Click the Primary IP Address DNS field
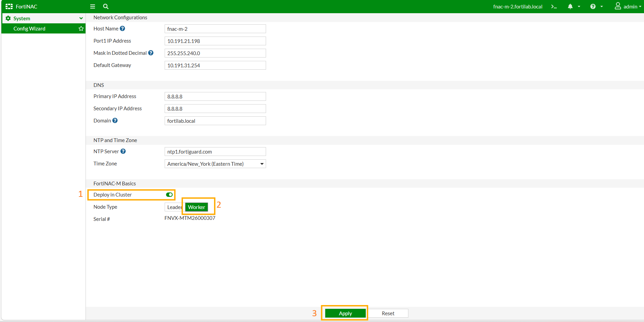The height and width of the screenshot is (322, 644). coord(215,96)
